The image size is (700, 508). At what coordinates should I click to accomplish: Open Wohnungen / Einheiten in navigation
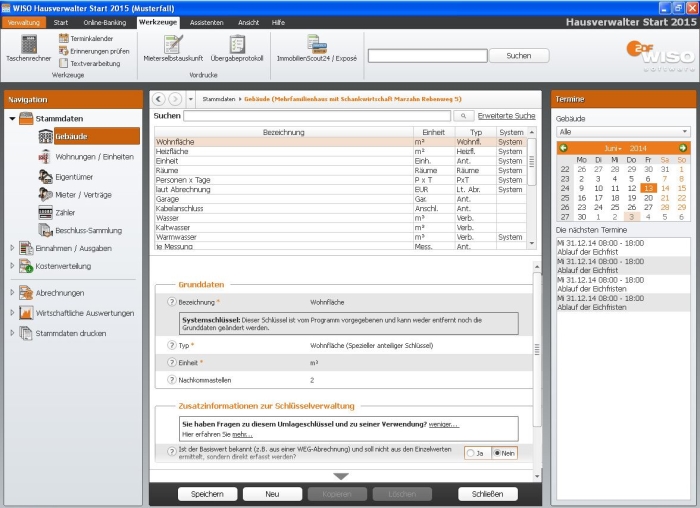tap(94, 157)
